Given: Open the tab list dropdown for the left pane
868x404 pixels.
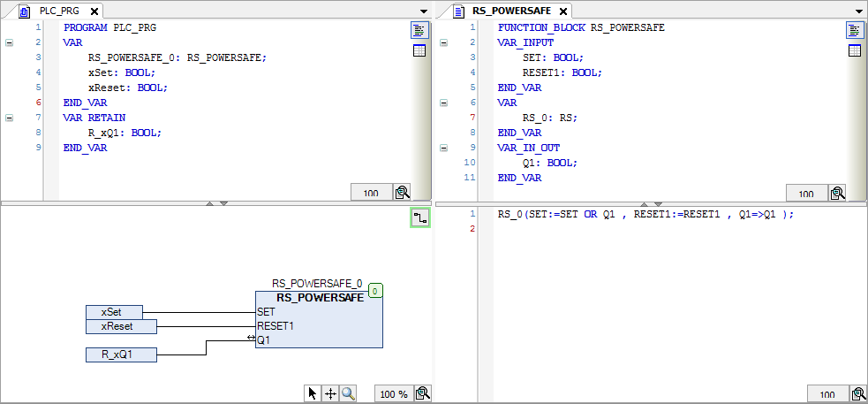Looking at the screenshot, I should (424, 11).
